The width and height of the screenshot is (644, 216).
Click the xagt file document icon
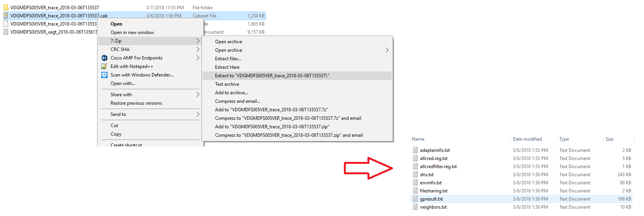(x=6, y=32)
